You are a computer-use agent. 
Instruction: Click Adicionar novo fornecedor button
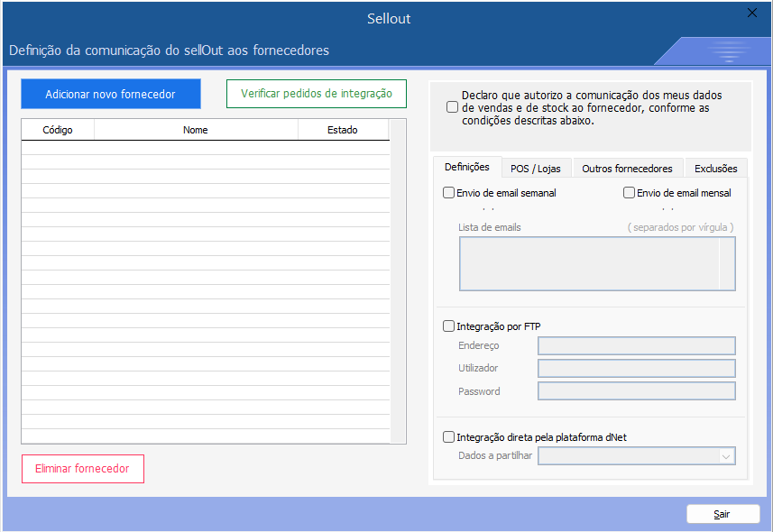pyautogui.click(x=110, y=94)
